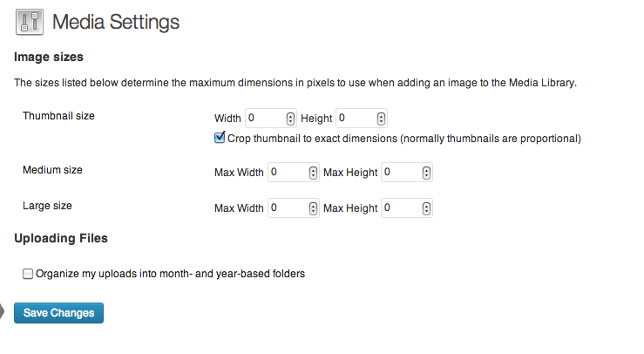Focus the Medium size Max Height field
The image size is (644, 354).
400,173
